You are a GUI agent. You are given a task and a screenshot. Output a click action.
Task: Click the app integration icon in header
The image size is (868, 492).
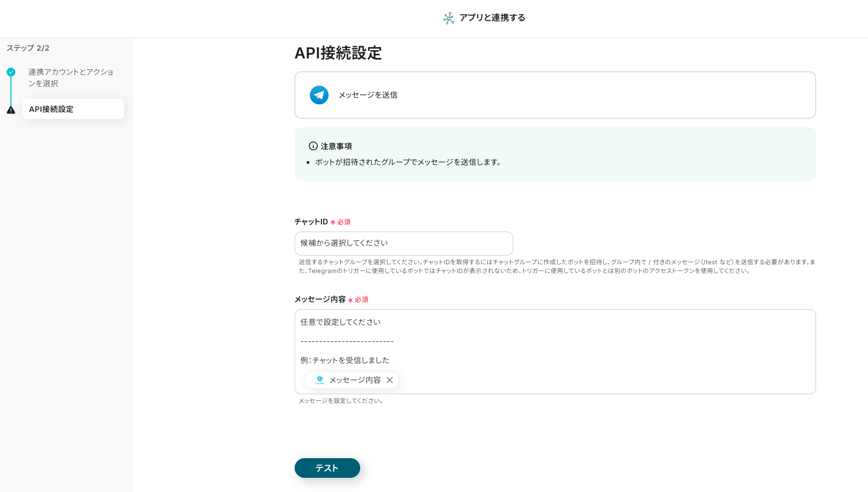[448, 18]
